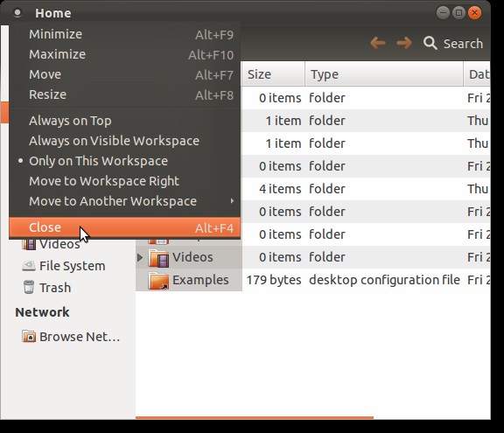Select Resize in the window menu

125,94
